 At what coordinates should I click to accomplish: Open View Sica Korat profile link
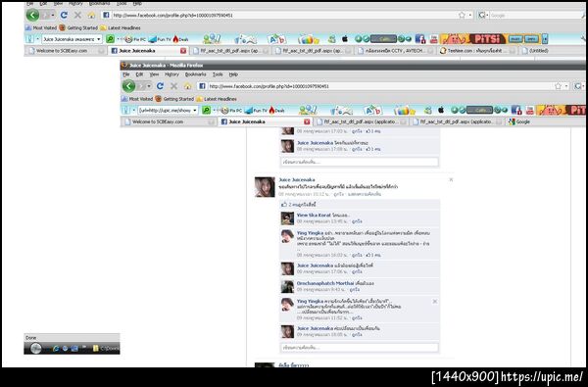(x=314, y=216)
